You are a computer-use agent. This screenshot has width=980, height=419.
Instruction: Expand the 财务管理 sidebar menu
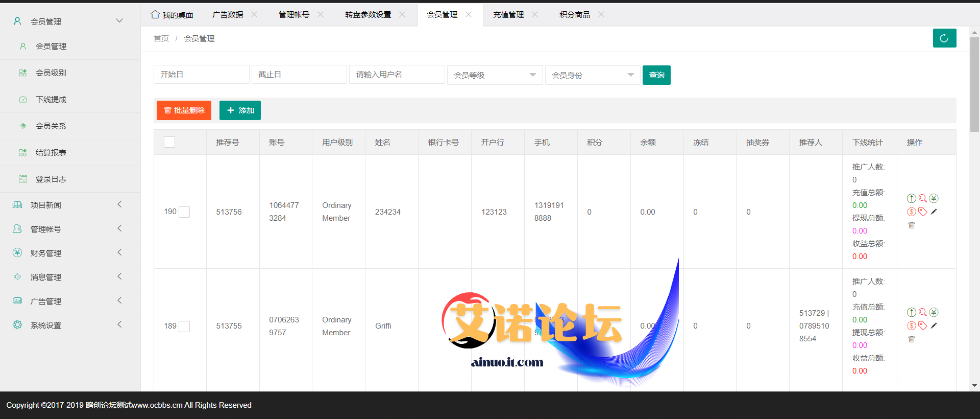70,253
